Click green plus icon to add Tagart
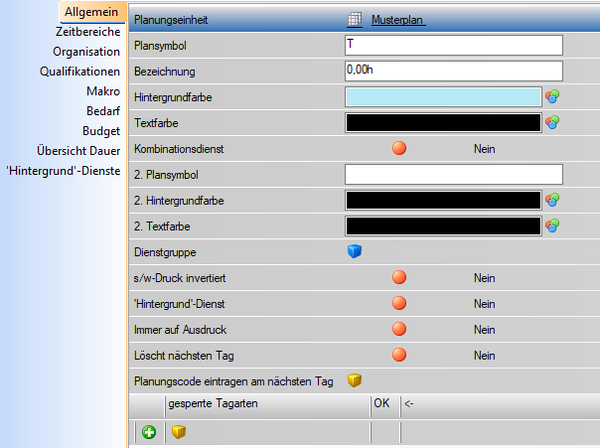The width and height of the screenshot is (600, 448). pyautogui.click(x=149, y=432)
